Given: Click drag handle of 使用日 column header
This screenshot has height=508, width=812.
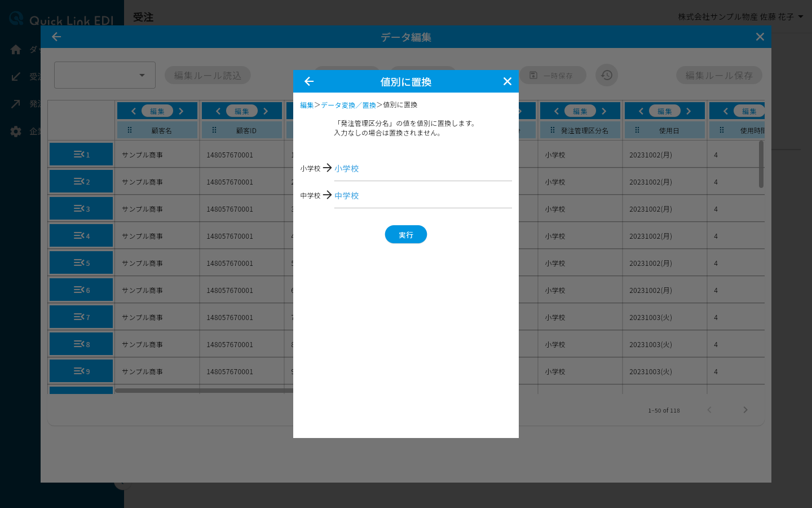Looking at the screenshot, I should coord(637,130).
